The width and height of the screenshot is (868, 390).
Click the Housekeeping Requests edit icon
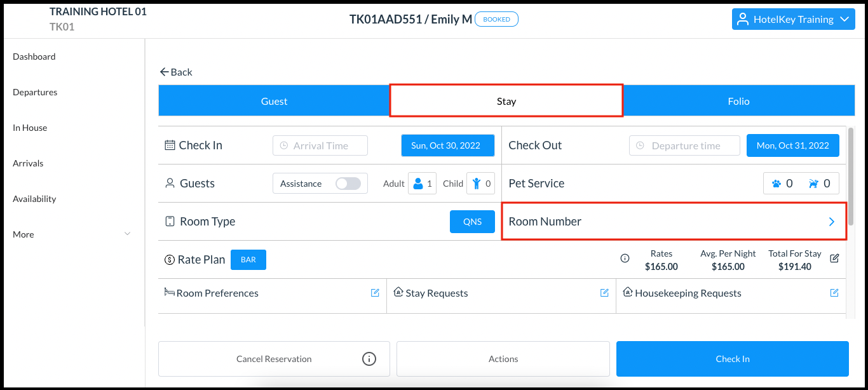pyautogui.click(x=834, y=293)
